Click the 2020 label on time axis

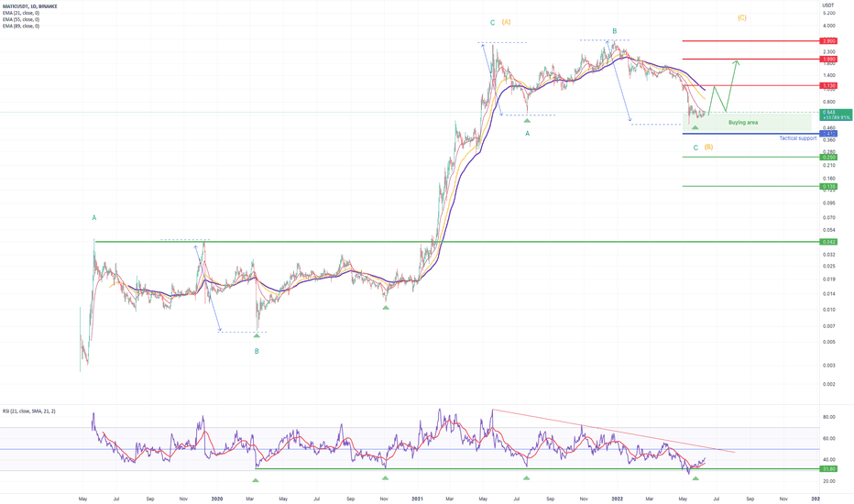[x=217, y=499]
